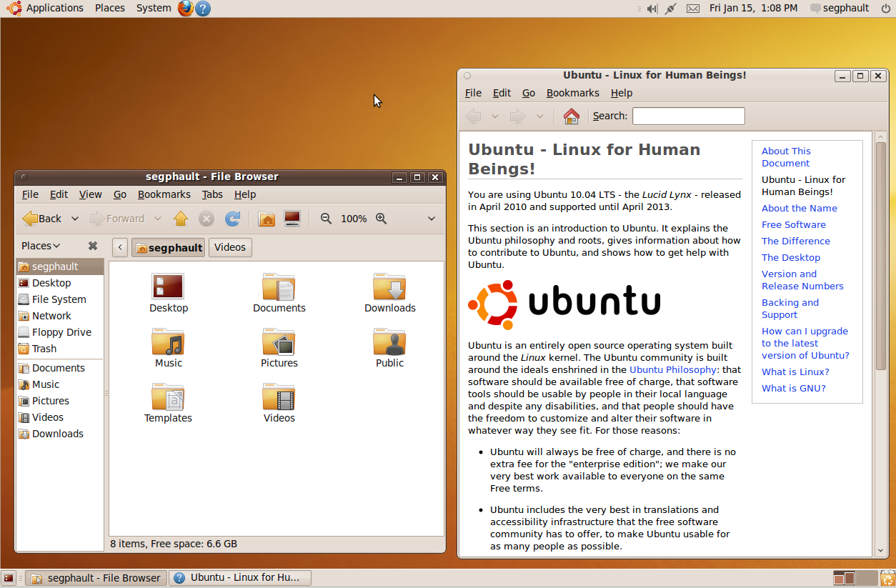The image size is (896, 588).
Task: Select Network in Places sidebar
Action: pyautogui.click(x=59, y=316)
